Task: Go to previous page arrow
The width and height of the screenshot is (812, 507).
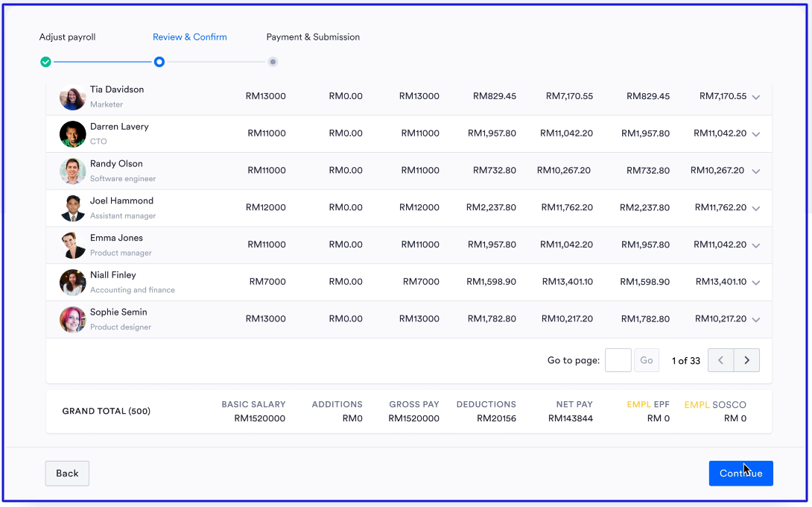Action: [720, 361]
